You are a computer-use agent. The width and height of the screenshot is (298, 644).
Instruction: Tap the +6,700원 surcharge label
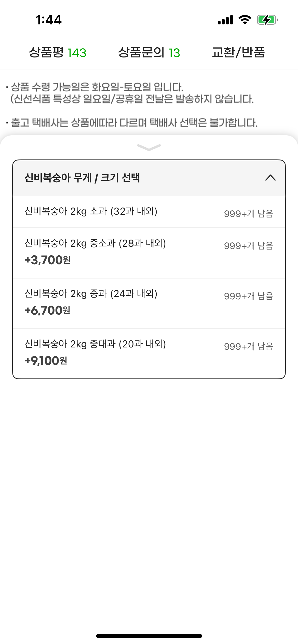pyautogui.click(x=48, y=311)
